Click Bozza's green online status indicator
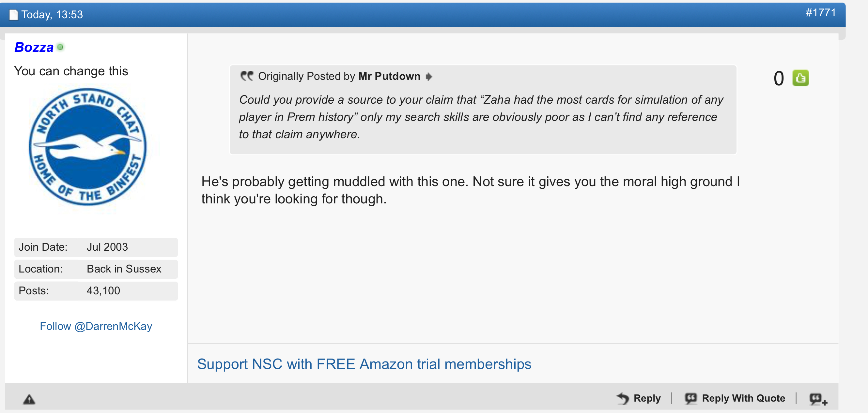This screenshot has height=413, width=868. [60, 47]
